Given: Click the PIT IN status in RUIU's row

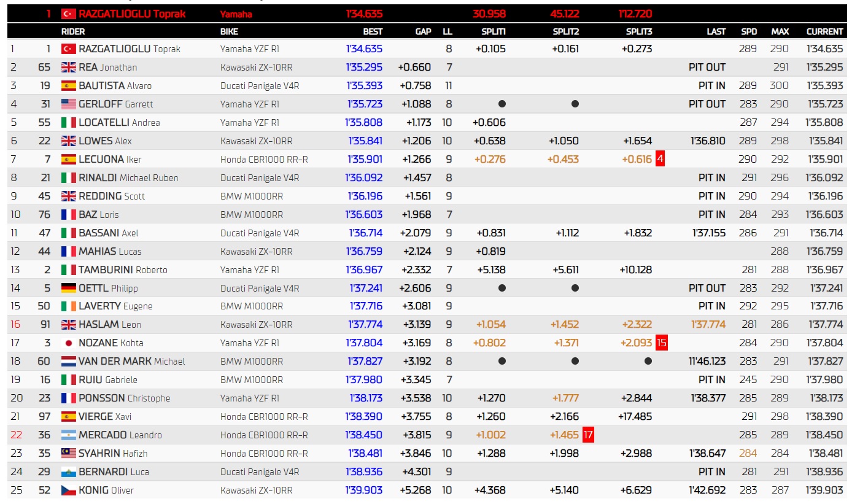Looking at the screenshot, I should pyautogui.click(x=712, y=379).
